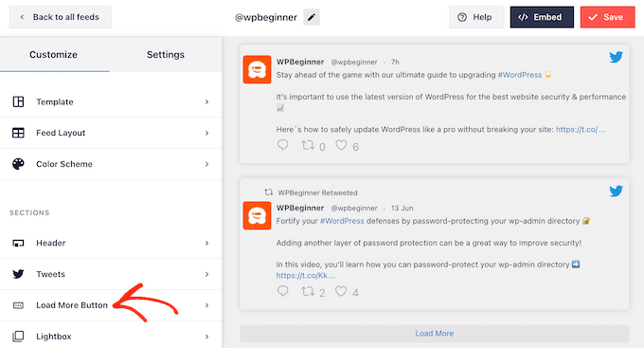The width and height of the screenshot is (644, 348).
Task: Click the Twitter logo on the first tweet card
Action: 616,57
